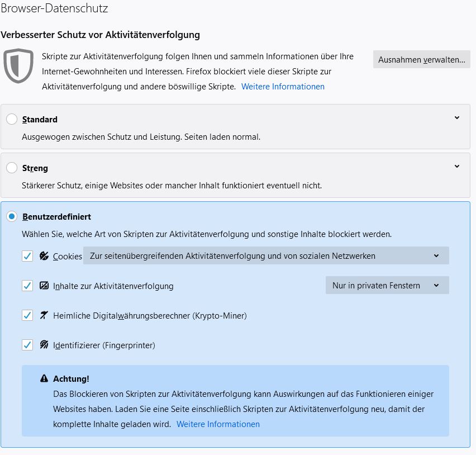Click the tracking content icon
The height and width of the screenshot is (455, 476).
tap(44, 286)
